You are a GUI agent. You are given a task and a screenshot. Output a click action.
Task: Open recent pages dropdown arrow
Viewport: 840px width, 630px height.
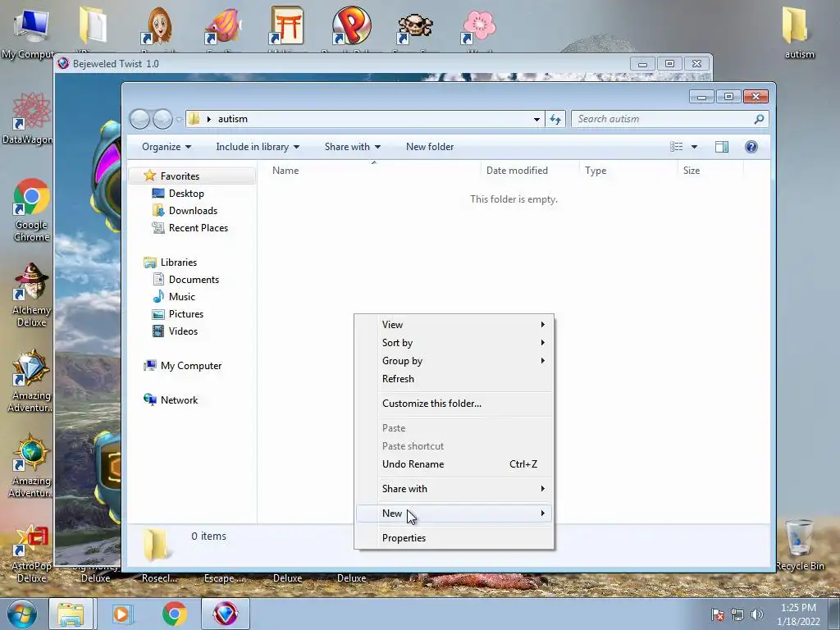coord(179,120)
